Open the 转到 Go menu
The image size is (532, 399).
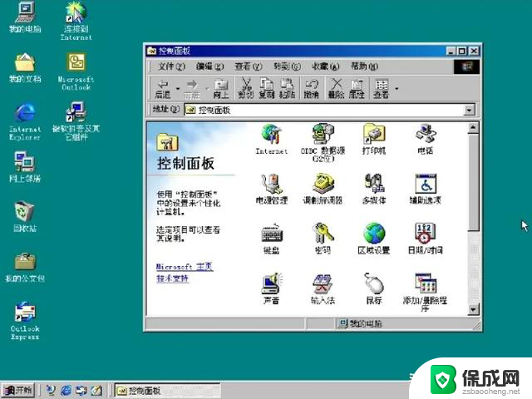(287, 66)
